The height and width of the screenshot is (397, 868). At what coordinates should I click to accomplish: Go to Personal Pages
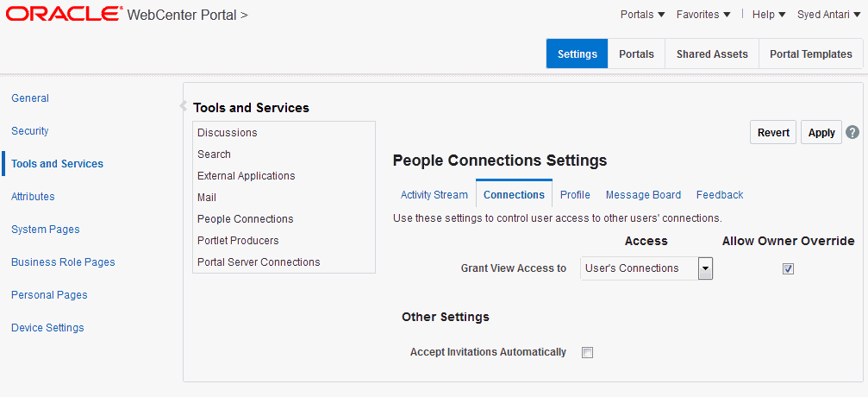[49, 294]
